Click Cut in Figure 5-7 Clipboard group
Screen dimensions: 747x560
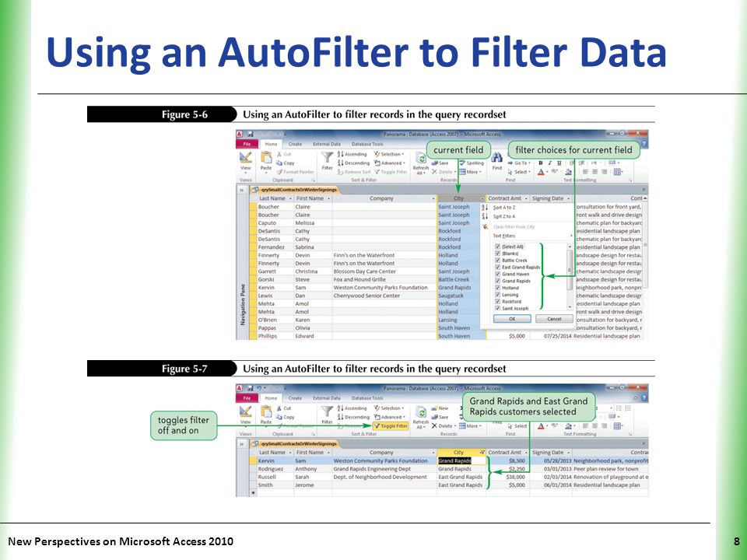(x=283, y=408)
